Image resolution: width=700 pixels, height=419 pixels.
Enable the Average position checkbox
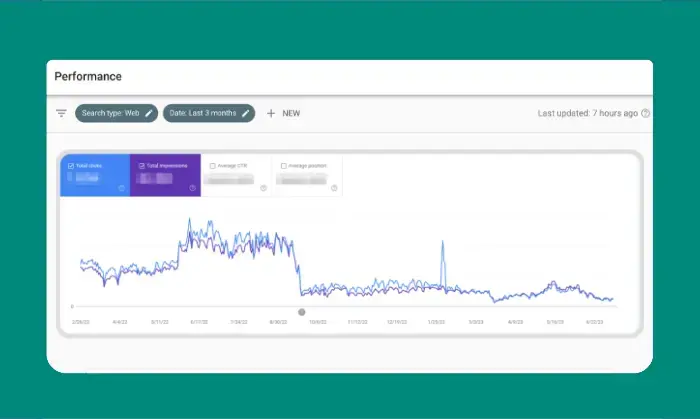pos(284,165)
